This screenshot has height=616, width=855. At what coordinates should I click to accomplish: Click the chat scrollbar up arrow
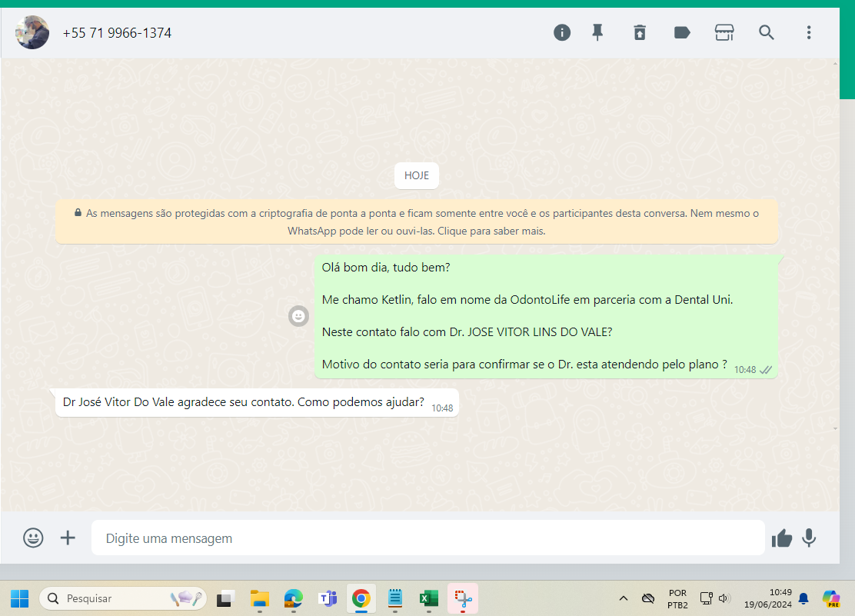pyautogui.click(x=835, y=64)
